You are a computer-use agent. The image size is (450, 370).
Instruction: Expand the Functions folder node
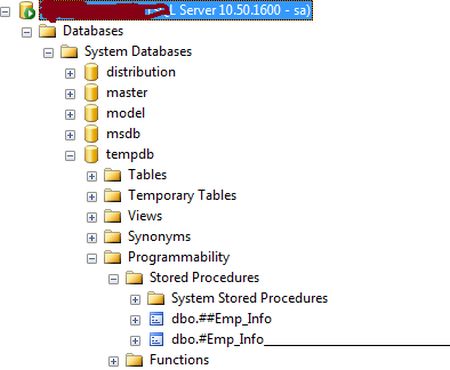(x=113, y=361)
